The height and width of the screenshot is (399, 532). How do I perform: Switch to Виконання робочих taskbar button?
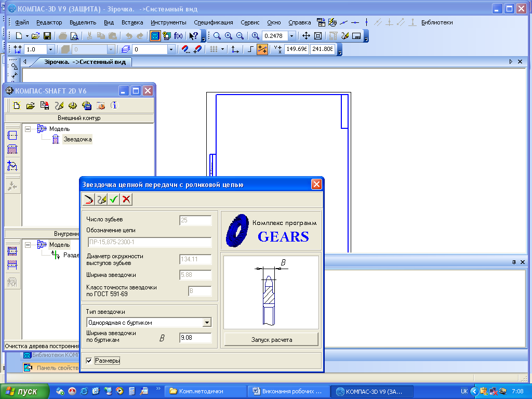[289, 392]
